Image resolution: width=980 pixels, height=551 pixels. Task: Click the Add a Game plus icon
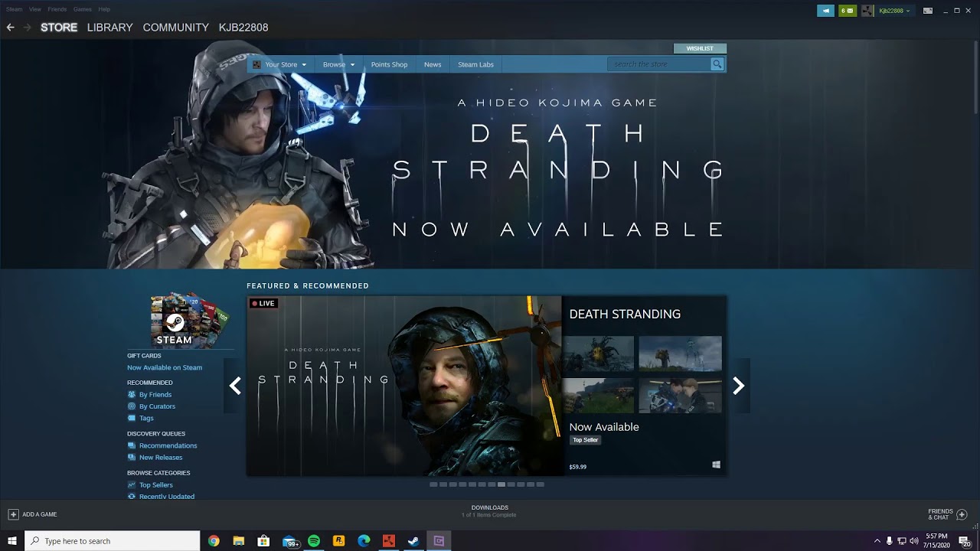tap(13, 514)
